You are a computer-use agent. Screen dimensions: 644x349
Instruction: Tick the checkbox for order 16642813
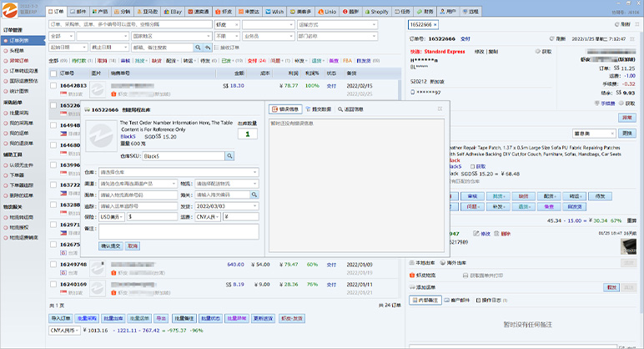53,85
